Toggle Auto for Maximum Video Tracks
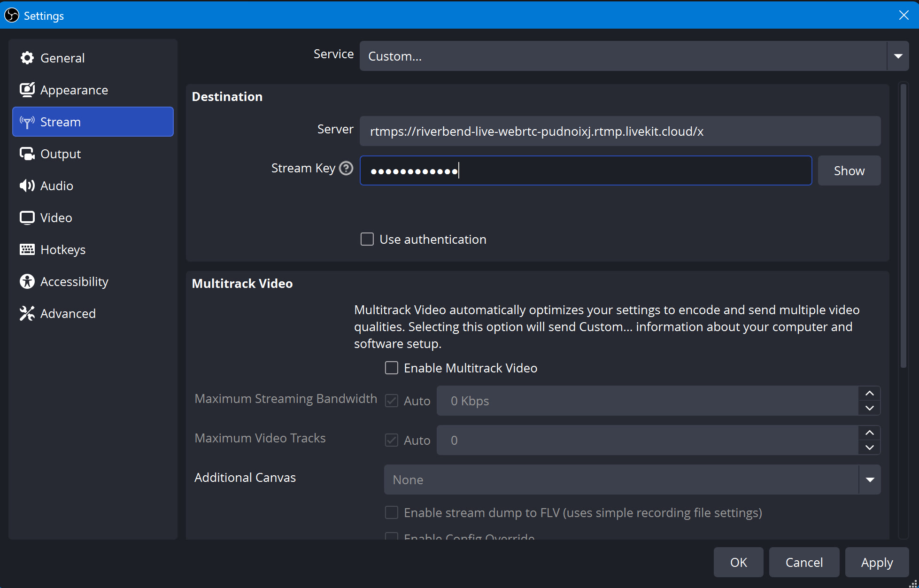Screen dimensions: 919x588 pyautogui.click(x=392, y=440)
